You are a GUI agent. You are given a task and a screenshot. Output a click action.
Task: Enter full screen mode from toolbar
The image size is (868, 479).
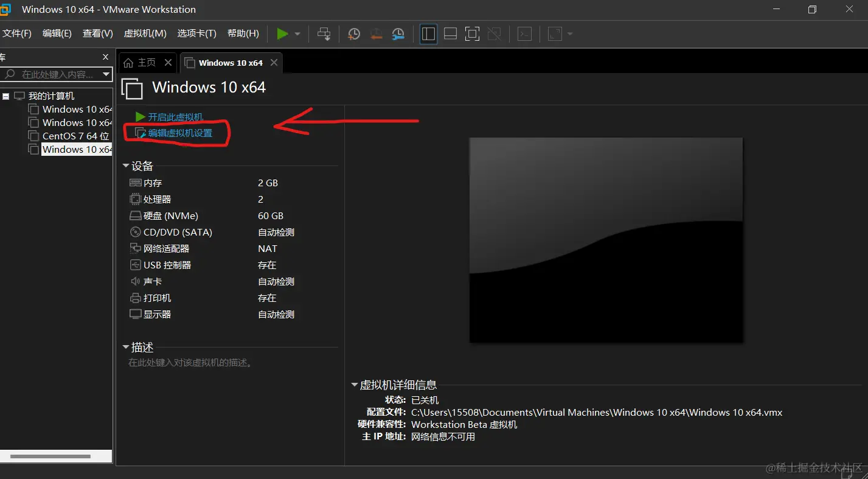coord(472,34)
